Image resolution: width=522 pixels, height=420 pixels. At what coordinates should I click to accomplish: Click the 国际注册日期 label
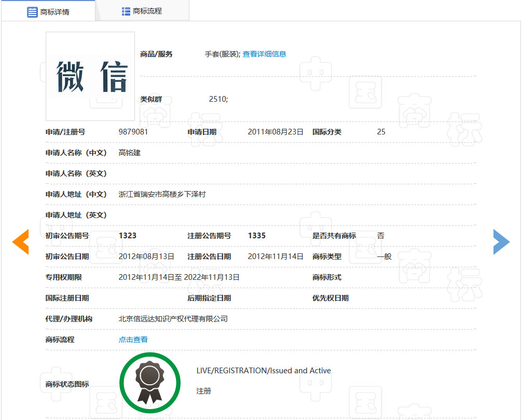click(x=67, y=298)
